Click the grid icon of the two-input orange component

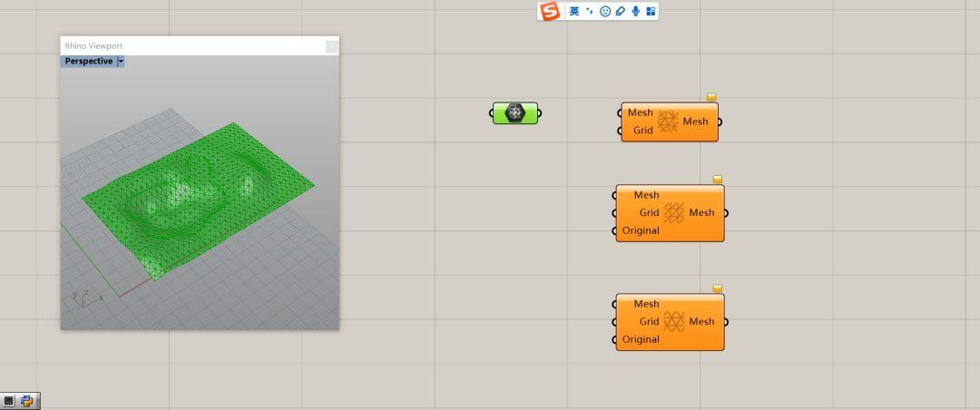pyautogui.click(x=668, y=122)
